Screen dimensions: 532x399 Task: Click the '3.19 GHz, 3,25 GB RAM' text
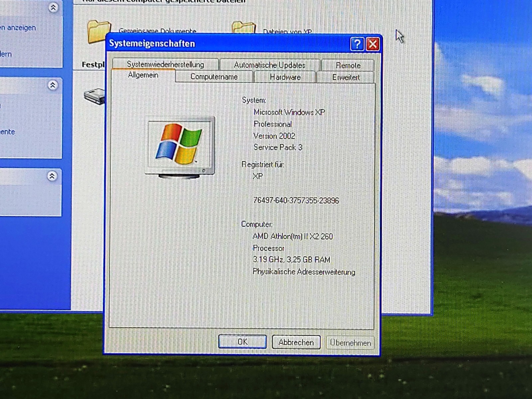point(291,260)
